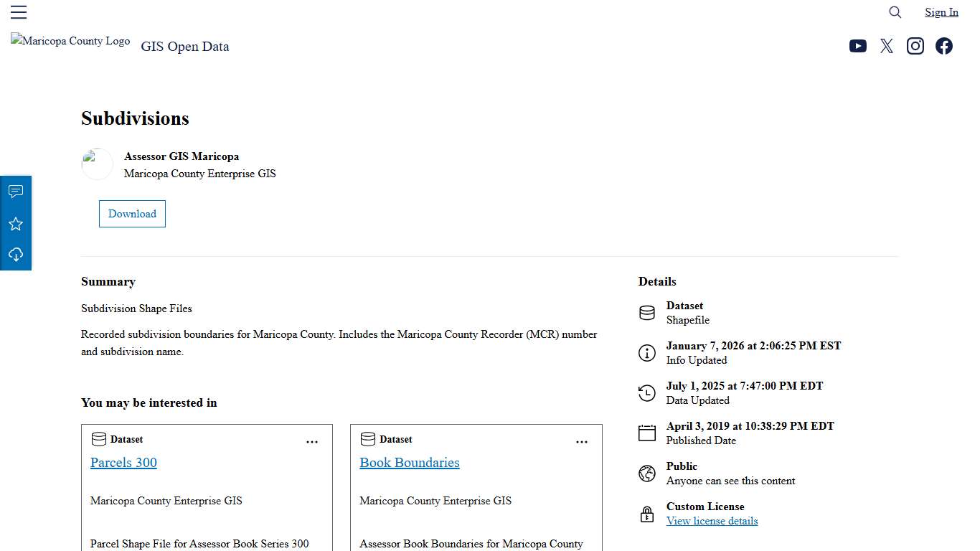This screenshot has height=551, width=980.
Task: Expand Parcels 300 card options menu
Action: (312, 442)
